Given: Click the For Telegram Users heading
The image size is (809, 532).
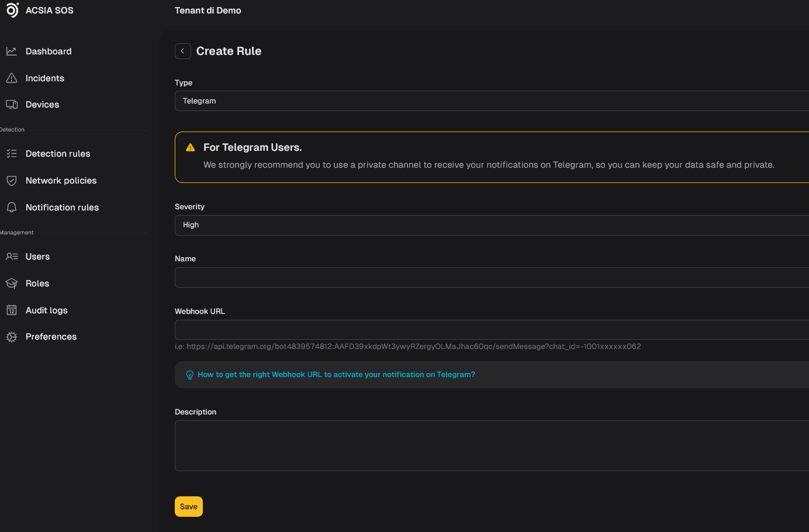Looking at the screenshot, I should 253,147.
